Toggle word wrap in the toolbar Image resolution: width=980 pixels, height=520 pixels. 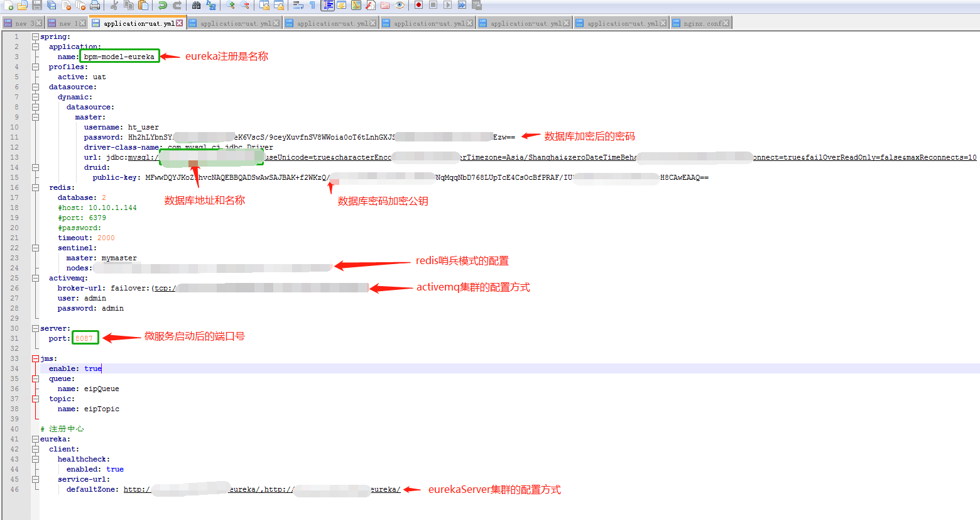tap(298, 5)
